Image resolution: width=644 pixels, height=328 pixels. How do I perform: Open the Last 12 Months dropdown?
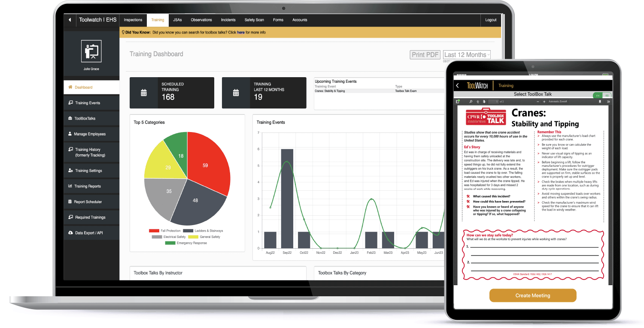pos(466,54)
